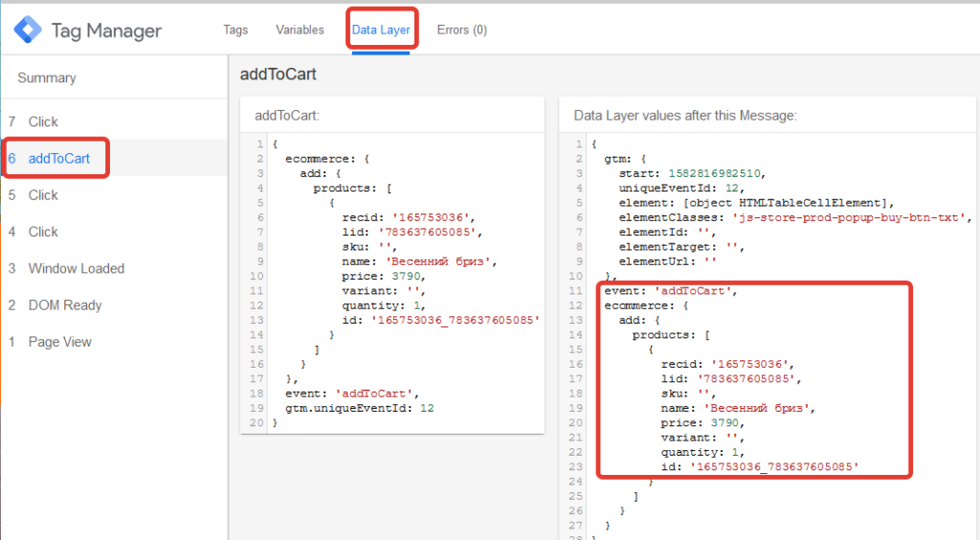Image resolution: width=980 pixels, height=540 pixels.
Task: Click the Tag Manager title text
Action: [106, 31]
